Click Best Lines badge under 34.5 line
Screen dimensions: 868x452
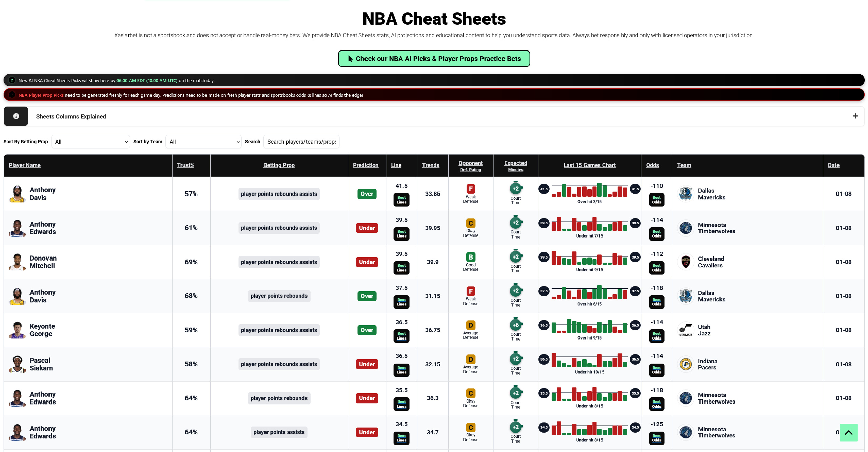point(401,438)
